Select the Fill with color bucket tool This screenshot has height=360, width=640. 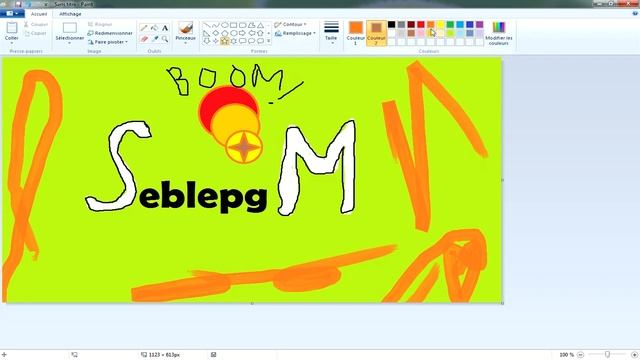tap(154, 28)
